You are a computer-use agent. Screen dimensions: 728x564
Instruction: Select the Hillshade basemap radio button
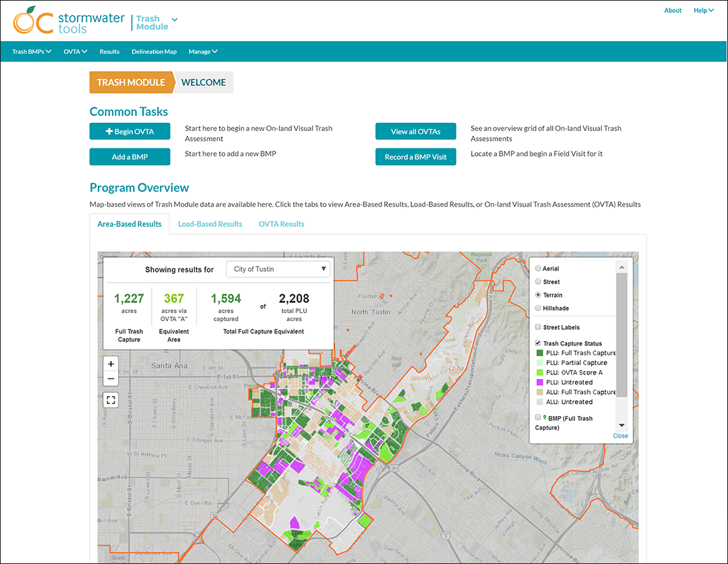tap(538, 308)
